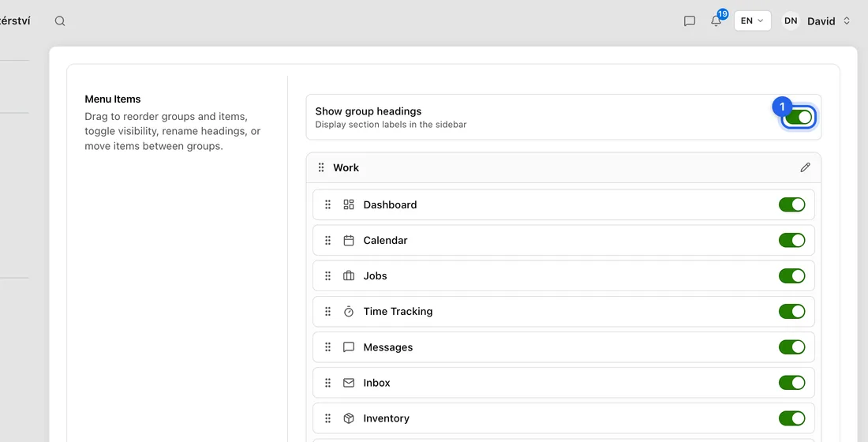Open search with the magnifier icon
Viewport: 868px width, 442px height.
click(60, 21)
